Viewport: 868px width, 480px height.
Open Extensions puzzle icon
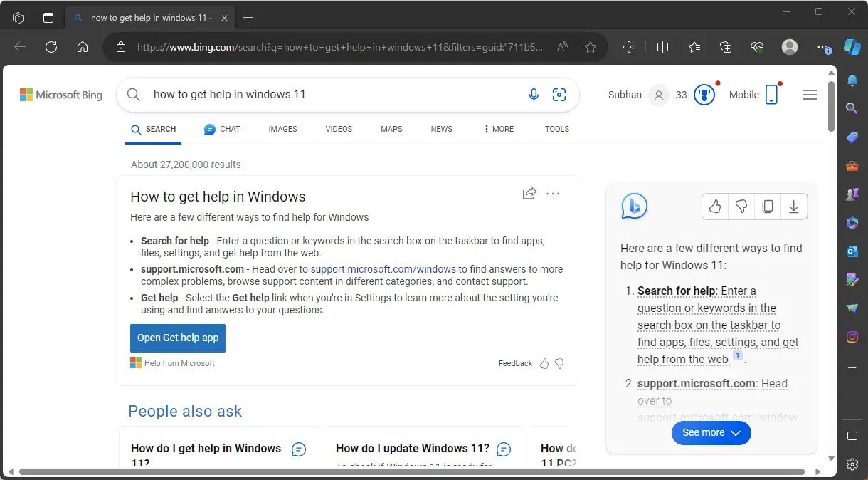tap(628, 47)
